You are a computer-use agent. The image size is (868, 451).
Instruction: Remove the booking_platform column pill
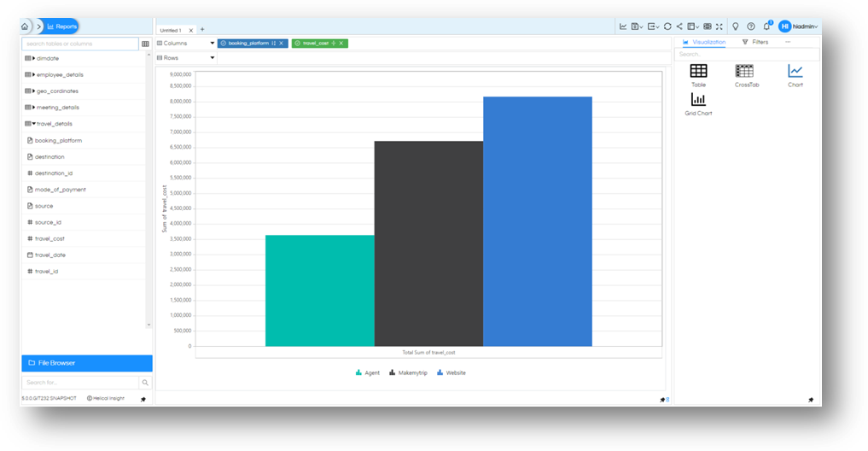tap(281, 44)
